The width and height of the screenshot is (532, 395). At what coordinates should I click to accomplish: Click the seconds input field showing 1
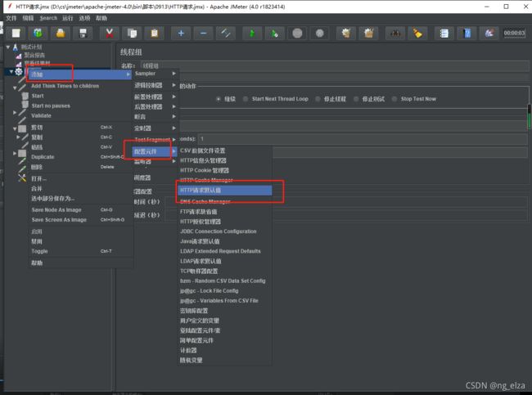pyautogui.click(x=363, y=139)
